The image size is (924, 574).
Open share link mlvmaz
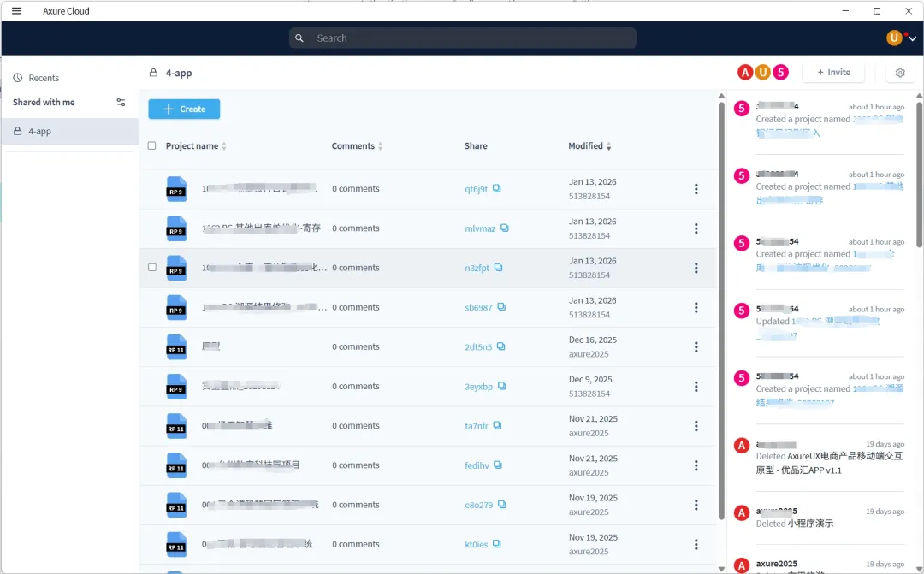point(480,228)
